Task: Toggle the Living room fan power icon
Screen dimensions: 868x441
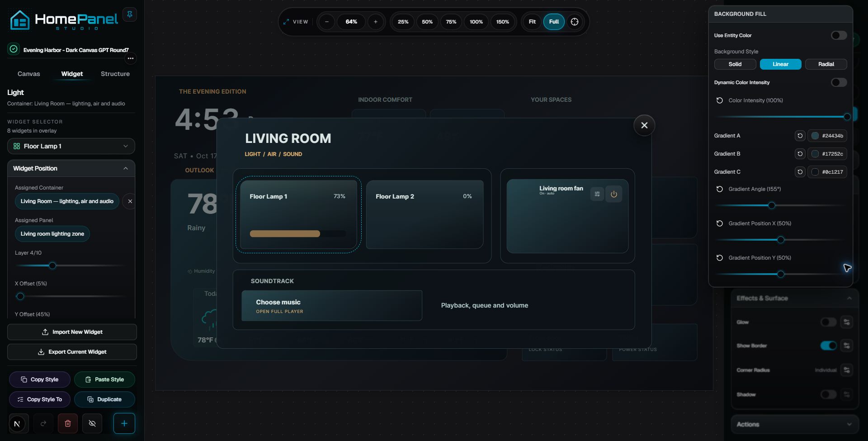Action: pos(614,194)
